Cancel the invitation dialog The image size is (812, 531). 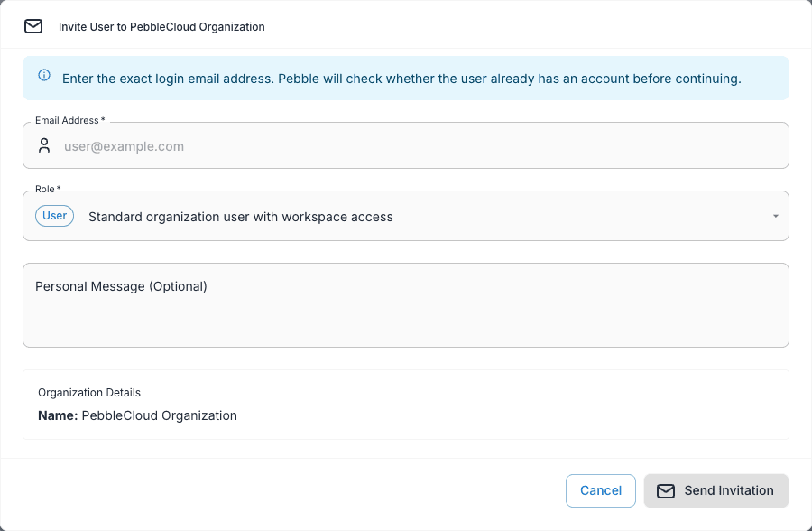click(600, 490)
